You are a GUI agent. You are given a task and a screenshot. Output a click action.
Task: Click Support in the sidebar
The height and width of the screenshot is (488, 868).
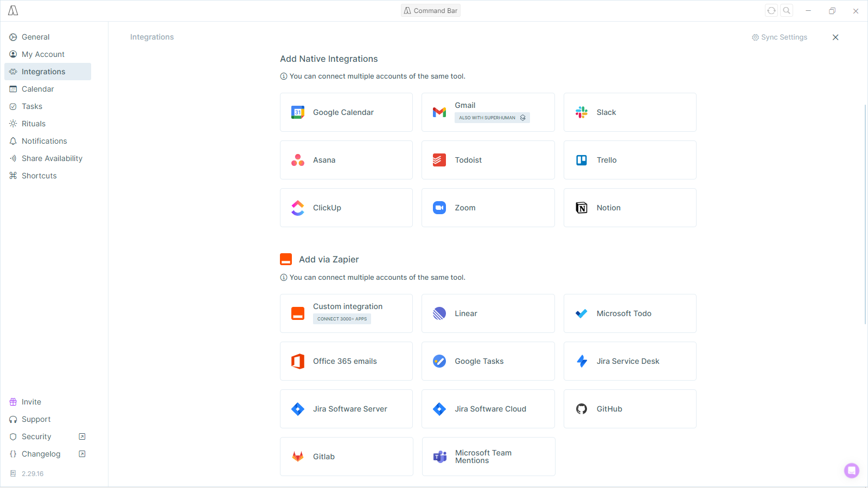pos(48,419)
